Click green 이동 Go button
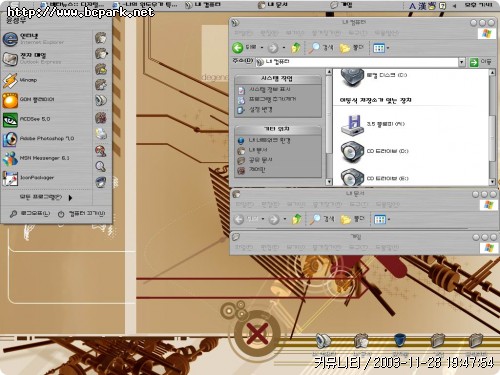 [x=480, y=62]
